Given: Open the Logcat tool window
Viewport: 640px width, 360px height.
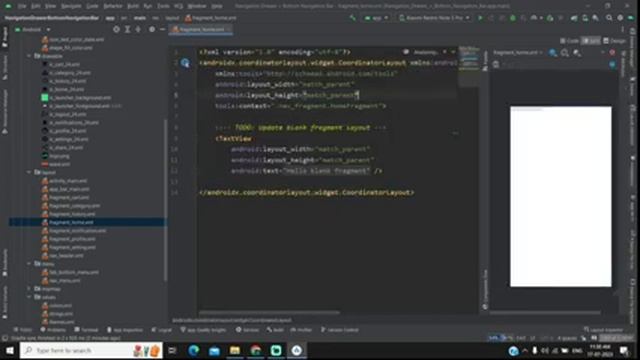Looking at the screenshot, I should click(x=162, y=330).
